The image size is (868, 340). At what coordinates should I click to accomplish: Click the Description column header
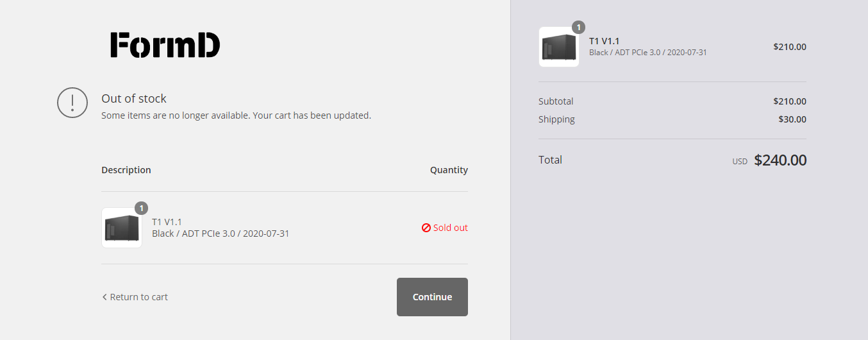[126, 170]
